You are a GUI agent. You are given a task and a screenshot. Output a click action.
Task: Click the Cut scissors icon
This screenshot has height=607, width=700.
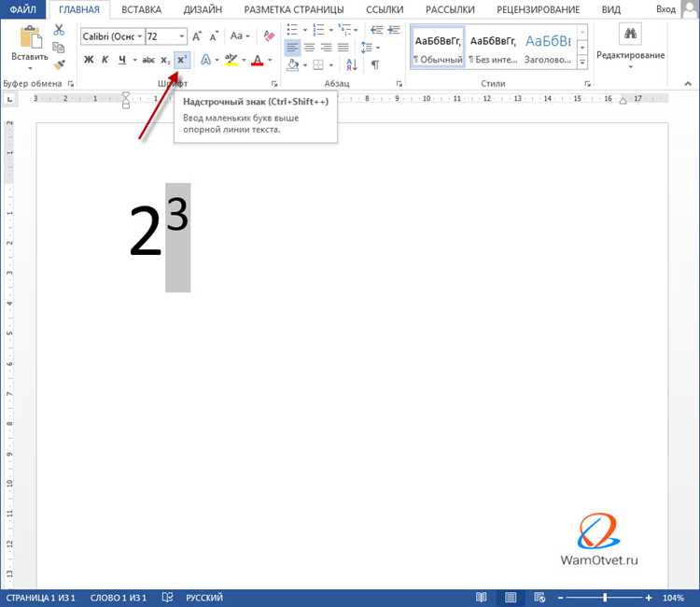(59, 30)
